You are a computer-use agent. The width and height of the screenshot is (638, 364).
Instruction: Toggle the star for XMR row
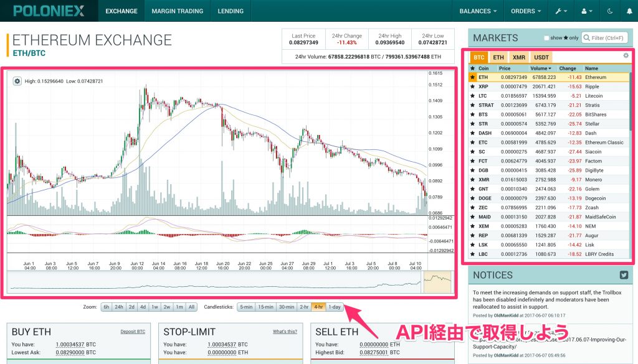click(472, 180)
